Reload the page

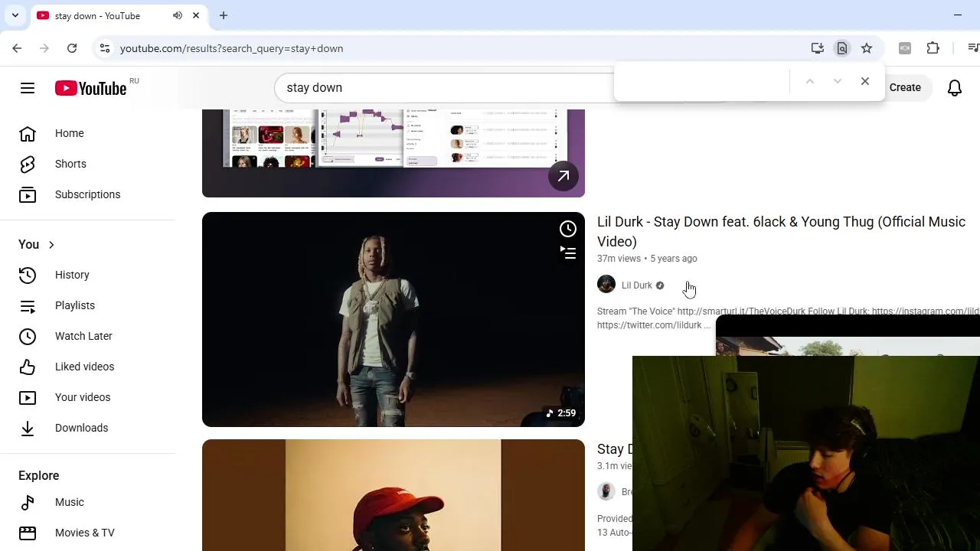click(x=72, y=48)
